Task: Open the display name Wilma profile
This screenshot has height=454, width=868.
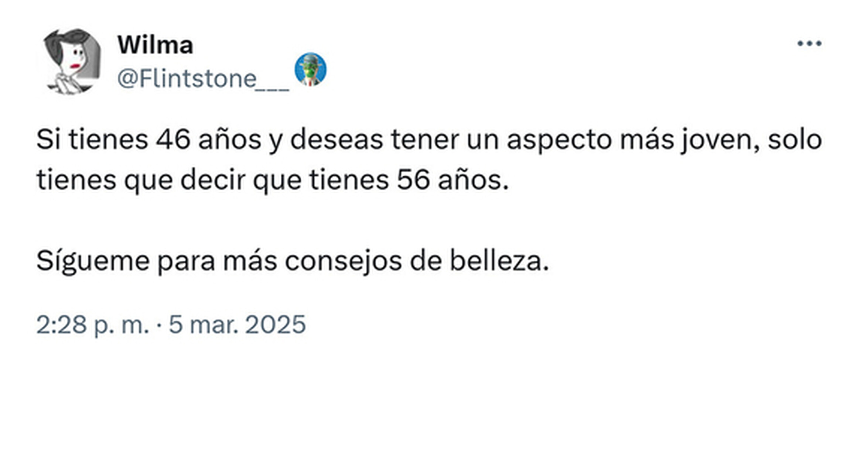Action: pos(155,45)
